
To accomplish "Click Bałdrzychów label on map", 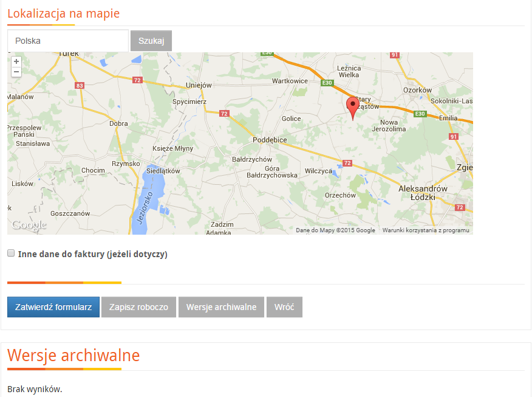I will tap(252, 159).
